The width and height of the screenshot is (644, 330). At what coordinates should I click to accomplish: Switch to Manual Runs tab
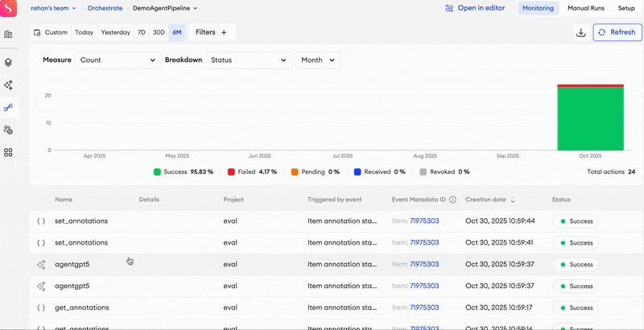(x=586, y=8)
